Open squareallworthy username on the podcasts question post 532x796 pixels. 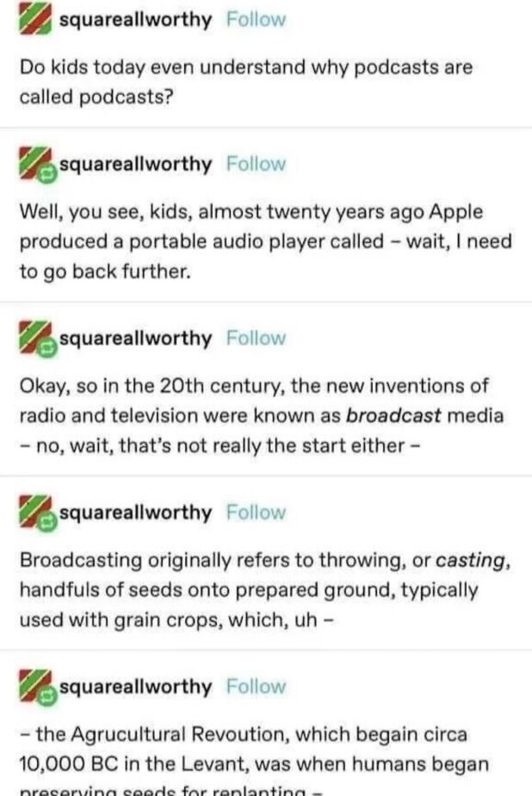[x=135, y=20]
